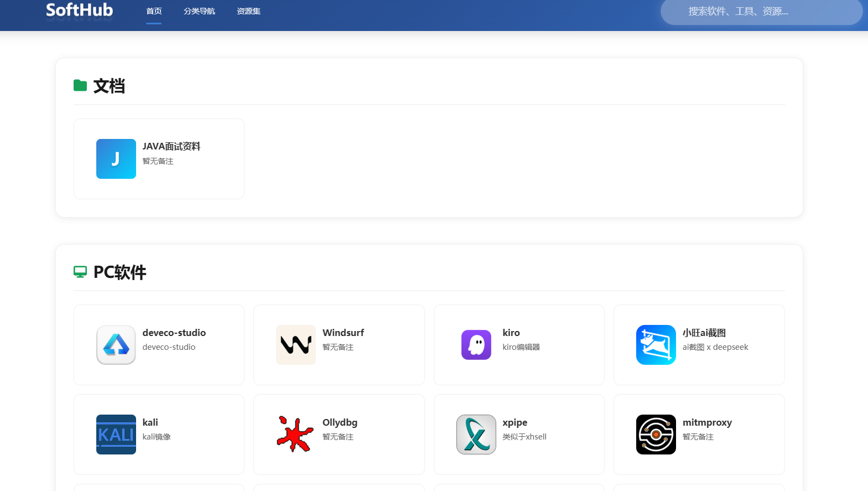Open the 资源集 nav tab
The image size is (868, 491).
(248, 11)
